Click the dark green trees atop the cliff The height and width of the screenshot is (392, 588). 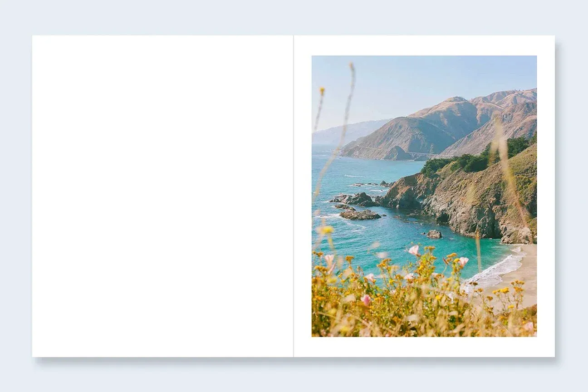click(x=472, y=159)
